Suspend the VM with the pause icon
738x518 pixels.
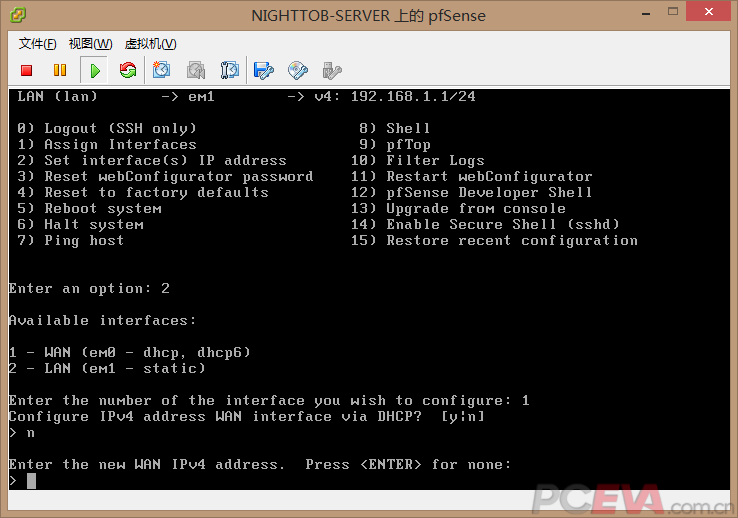(x=60, y=70)
